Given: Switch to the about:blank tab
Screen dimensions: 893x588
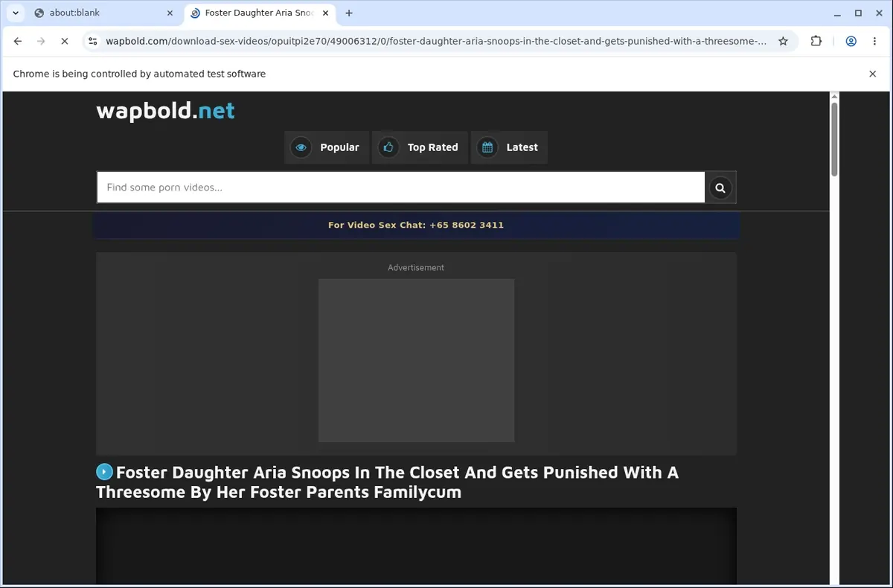Looking at the screenshot, I should click(x=102, y=13).
